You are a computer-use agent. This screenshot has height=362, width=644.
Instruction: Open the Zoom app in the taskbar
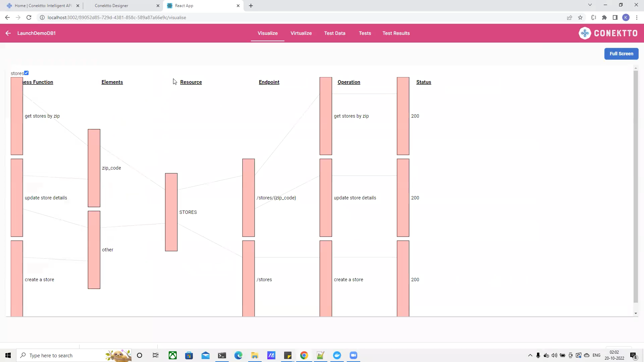coord(354,355)
